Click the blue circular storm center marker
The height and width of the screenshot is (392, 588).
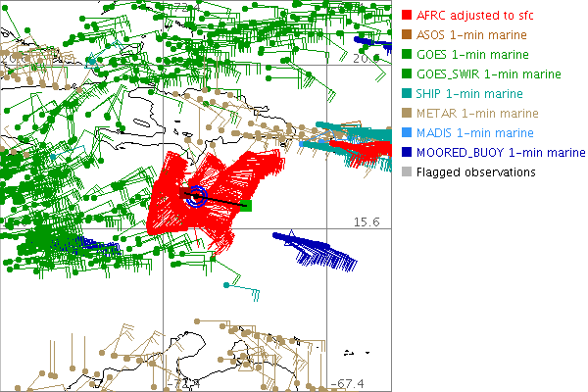tap(197, 197)
